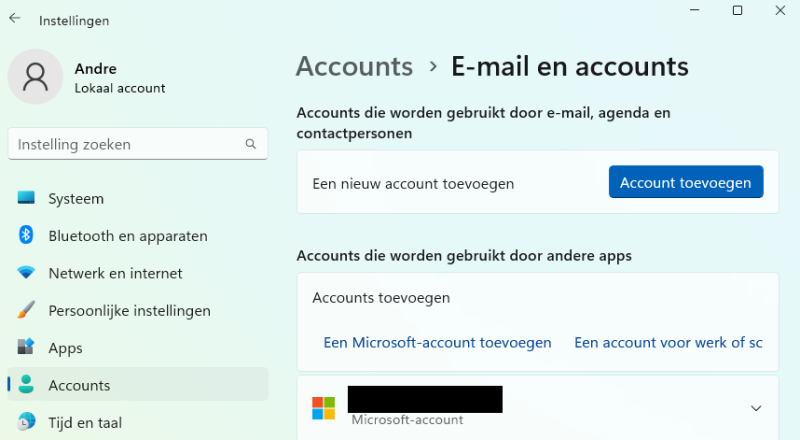Click the Bluetooth icon in sidebar

pos(27,235)
